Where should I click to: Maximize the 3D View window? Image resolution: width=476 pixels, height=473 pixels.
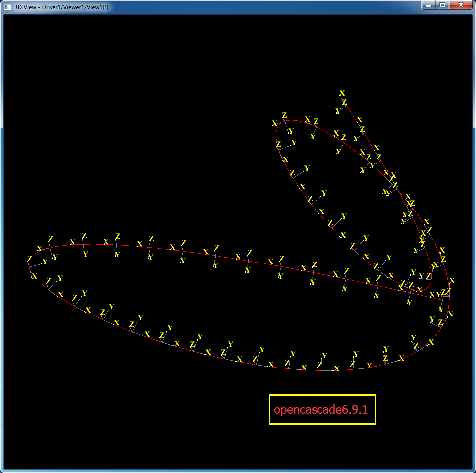click(442, 5)
